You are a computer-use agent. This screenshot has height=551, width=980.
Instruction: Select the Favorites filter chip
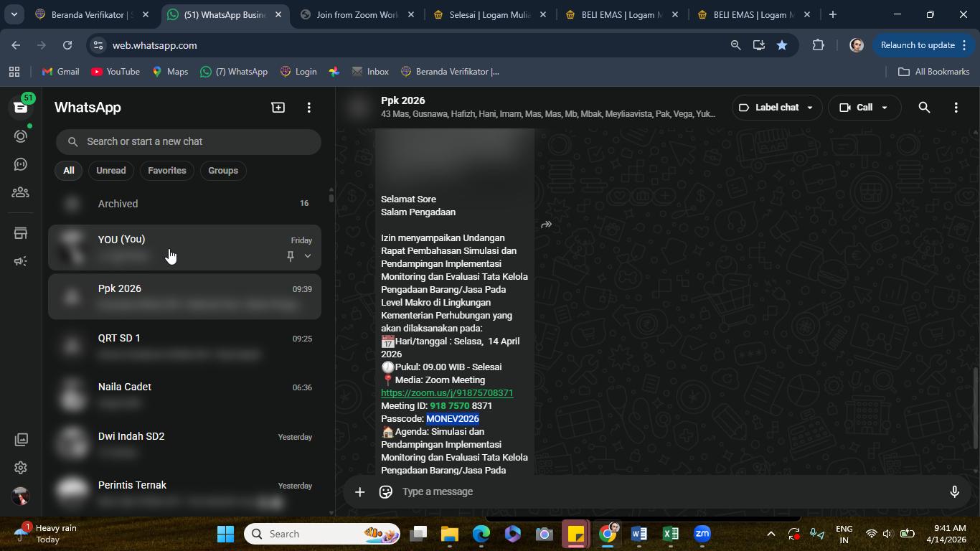(167, 171)
